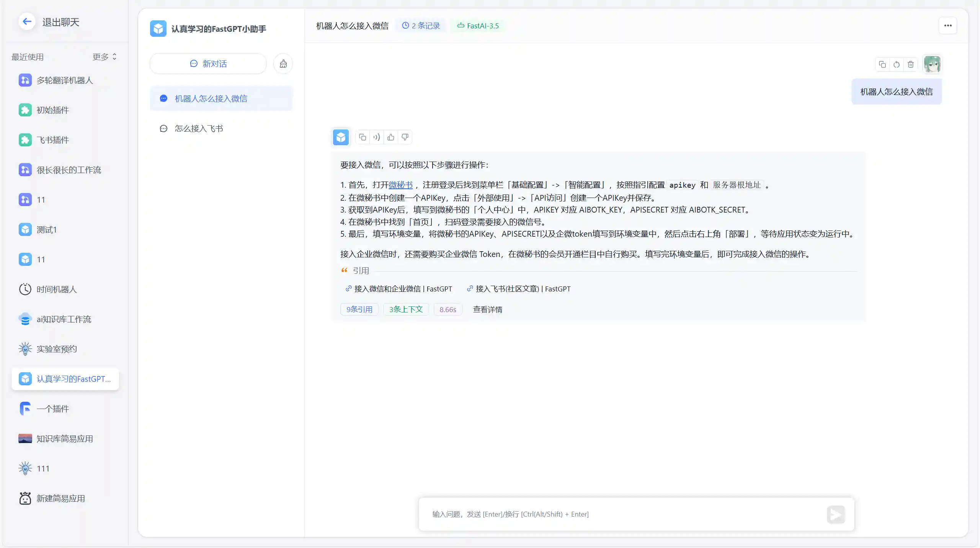
Task: Retry the user question via refresh icon
Action: 897,64
